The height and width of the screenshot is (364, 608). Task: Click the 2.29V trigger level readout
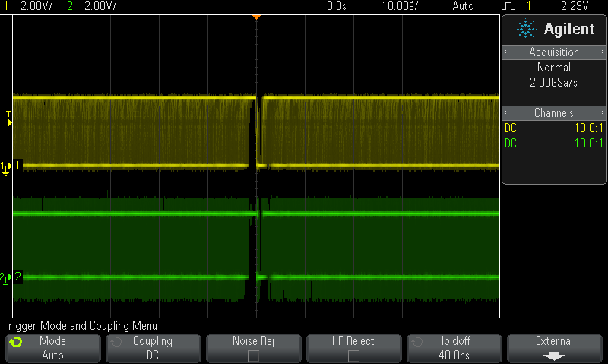[x=575, y=5]
